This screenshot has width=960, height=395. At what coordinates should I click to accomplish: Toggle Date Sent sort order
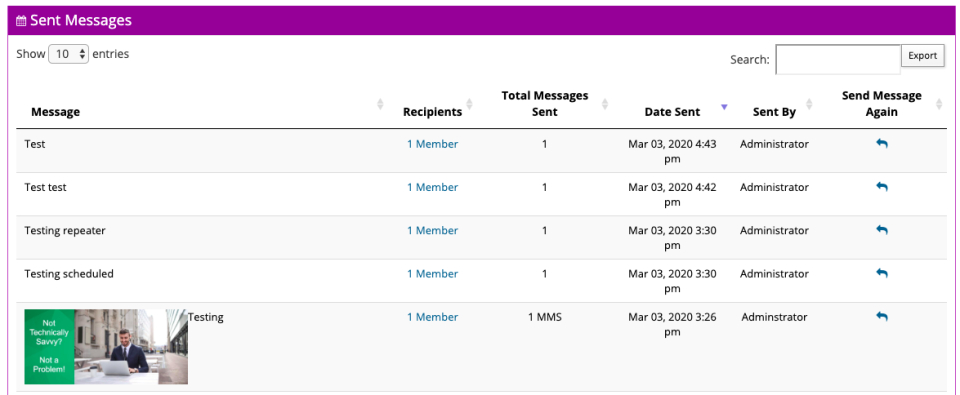click(724, 107)
